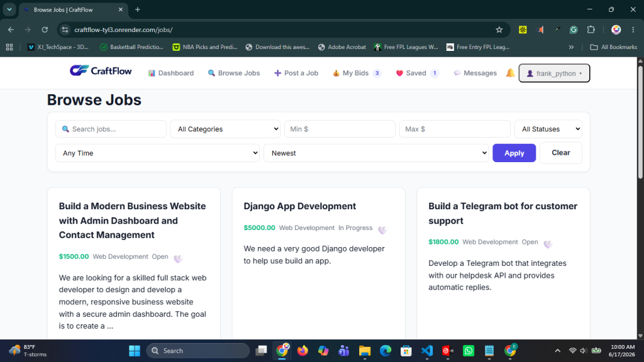
Task: Expand the All Categories dropdown
Action: pyautogui.click(x=225, y=129)
